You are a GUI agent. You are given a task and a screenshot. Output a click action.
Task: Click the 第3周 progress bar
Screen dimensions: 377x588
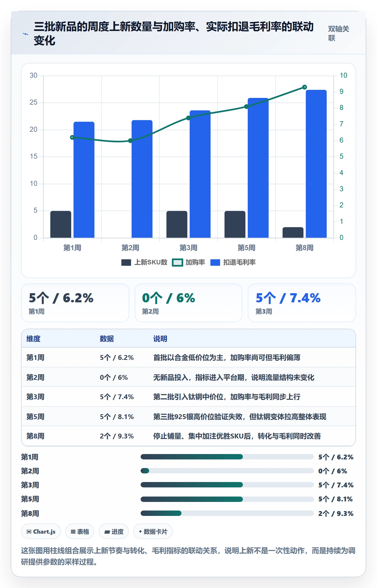pos(227,485)
